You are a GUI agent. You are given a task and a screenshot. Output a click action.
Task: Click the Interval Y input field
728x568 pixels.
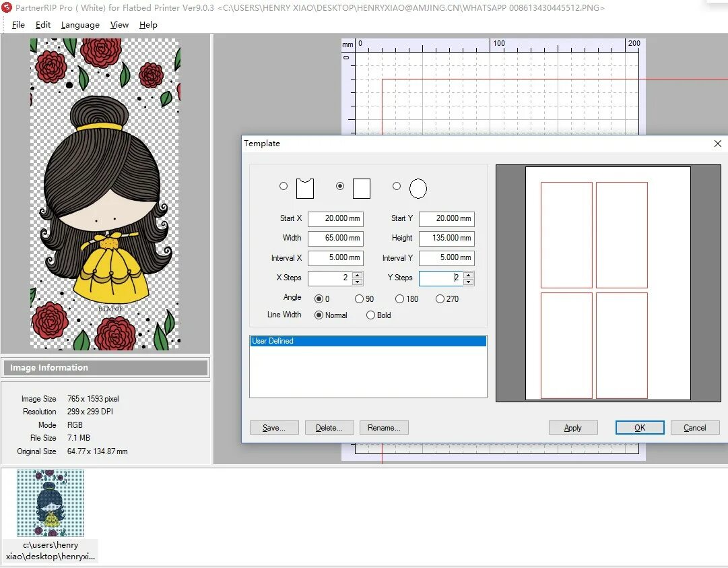(446, 258)
